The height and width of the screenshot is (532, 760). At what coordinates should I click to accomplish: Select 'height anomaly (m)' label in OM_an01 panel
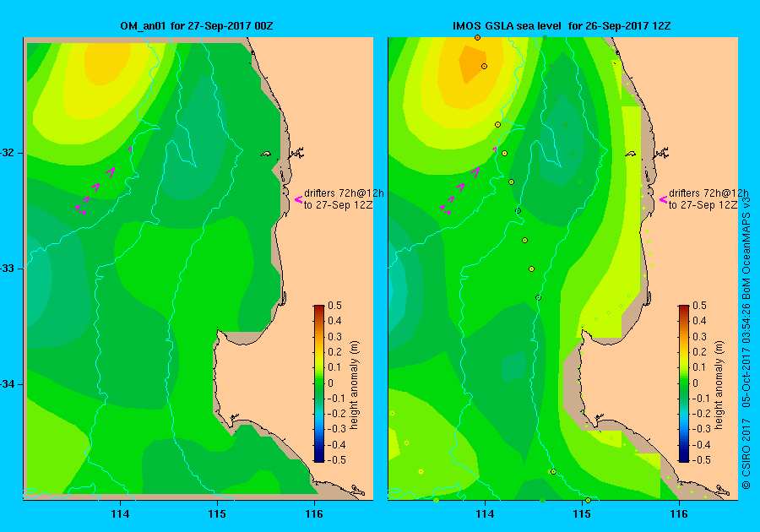(x=355, y=385)
